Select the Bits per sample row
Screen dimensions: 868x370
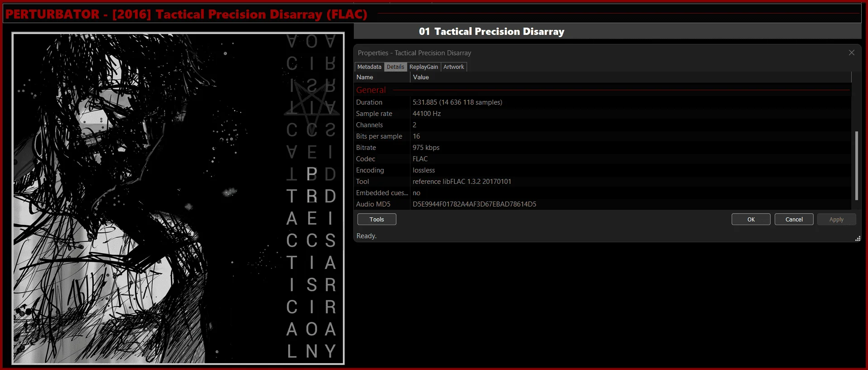(x=603, y=136)
